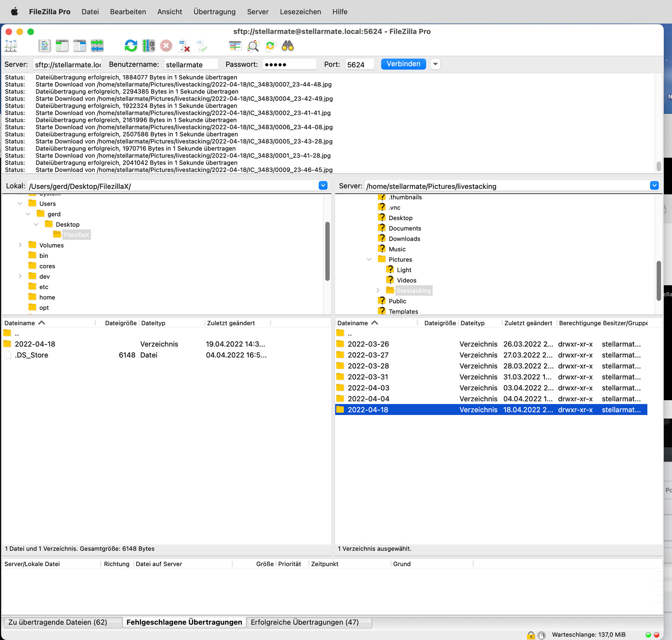
Task: Collapse the gerd folder
Action: [x=28, y=214]
